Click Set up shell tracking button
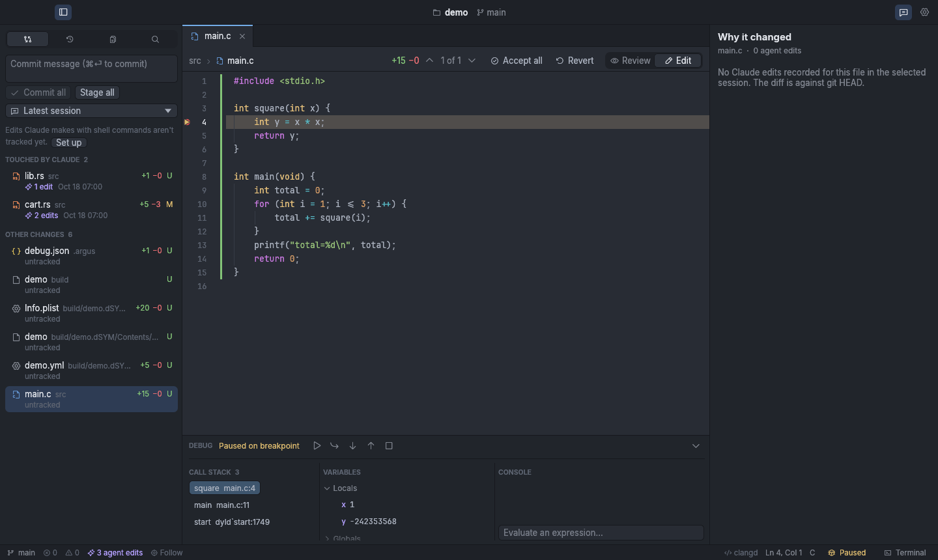Screen dimensions: 938x560 68,143
